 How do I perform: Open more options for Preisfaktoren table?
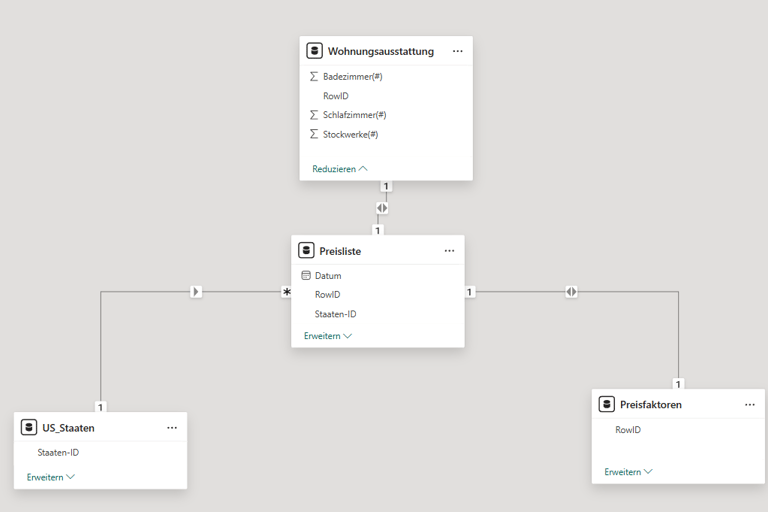tap(750, 405)
